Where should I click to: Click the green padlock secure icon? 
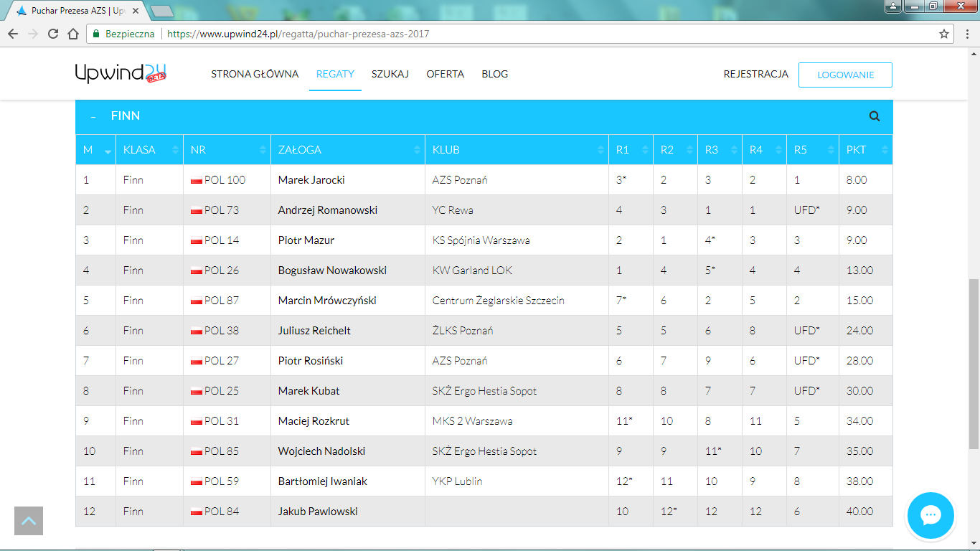[96, 34]
